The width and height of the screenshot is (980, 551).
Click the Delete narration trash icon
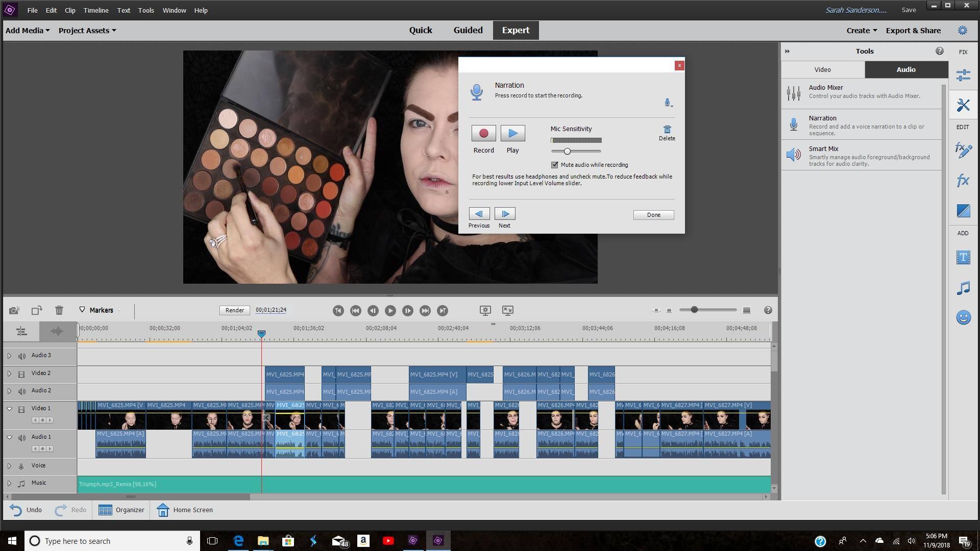point(667,130)
